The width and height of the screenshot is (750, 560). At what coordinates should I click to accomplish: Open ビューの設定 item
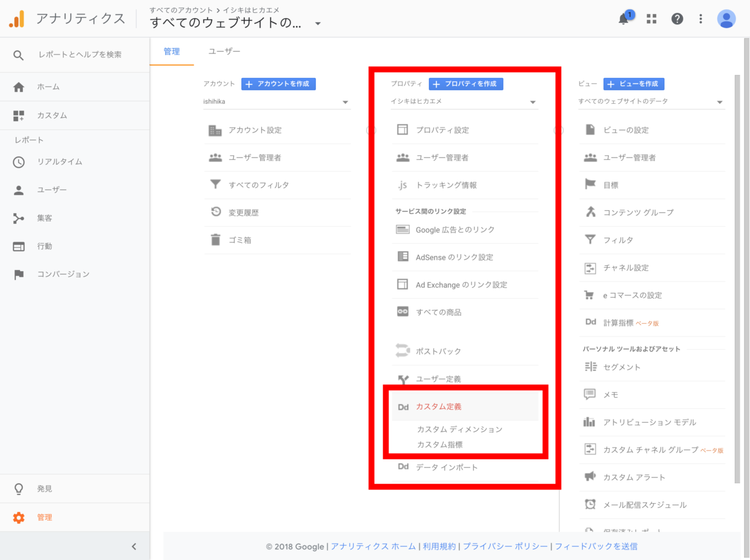[x=652, y=130]
